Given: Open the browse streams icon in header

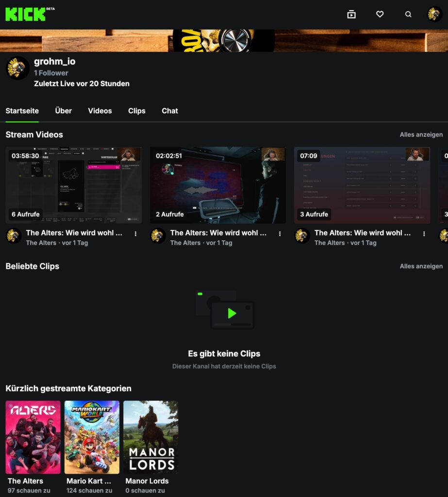Looking at the screenshot, I should (351, 14).
